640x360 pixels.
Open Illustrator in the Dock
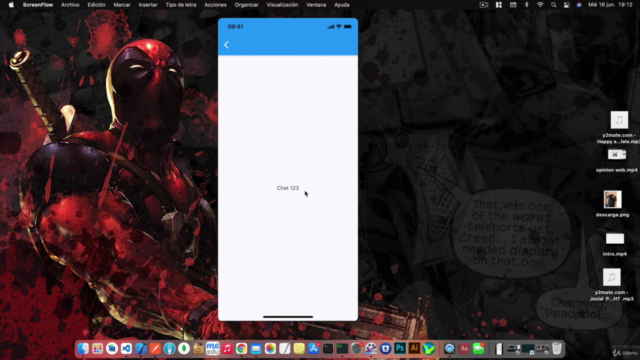tap(414, 348)
